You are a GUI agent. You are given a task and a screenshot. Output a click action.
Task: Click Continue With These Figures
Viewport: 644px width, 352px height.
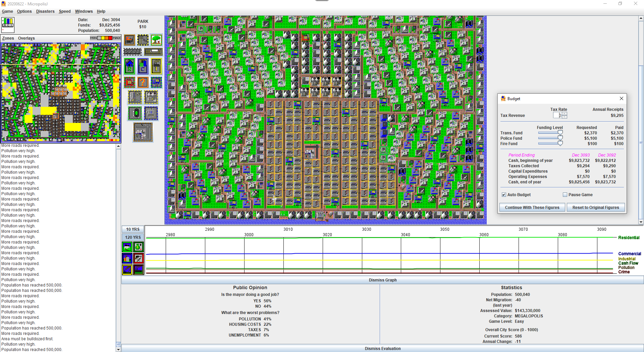(532, 208)
